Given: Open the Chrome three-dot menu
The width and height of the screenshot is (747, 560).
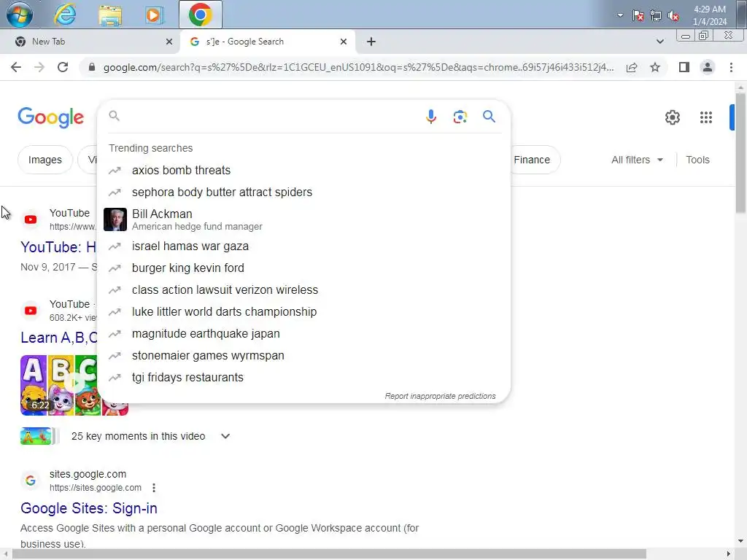Looking at the screenshot, I should [x=731, y=67].
